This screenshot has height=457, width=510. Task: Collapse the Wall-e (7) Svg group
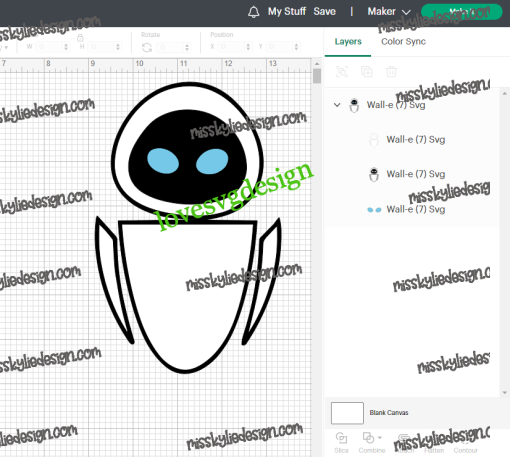click(337, 105)
